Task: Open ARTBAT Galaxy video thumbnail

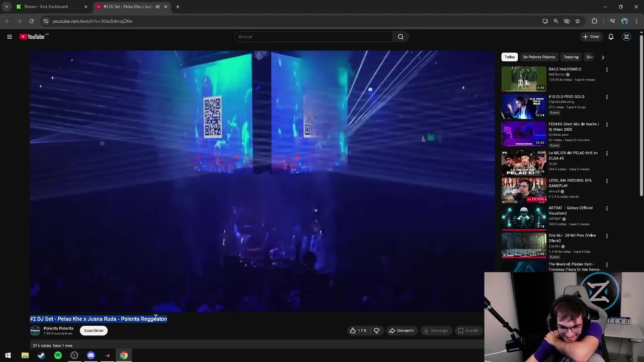Action: tap(524, 217)
